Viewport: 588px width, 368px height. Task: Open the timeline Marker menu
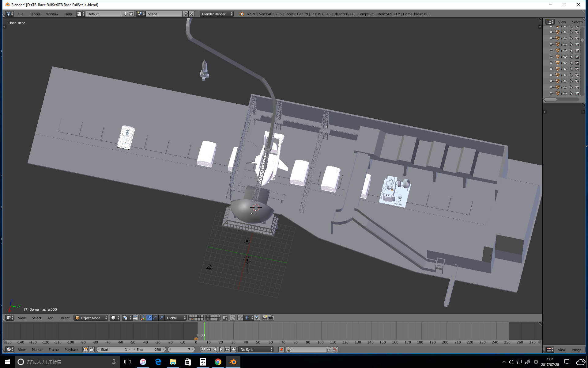coord(37,349)
